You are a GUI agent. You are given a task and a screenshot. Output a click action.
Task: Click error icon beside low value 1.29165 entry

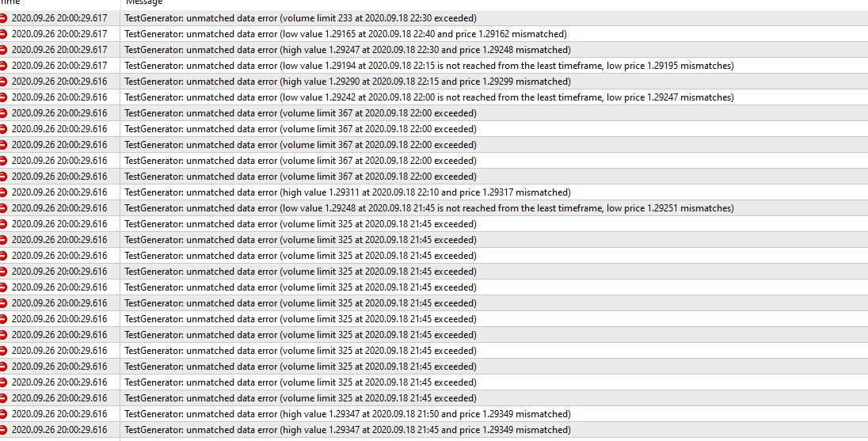[3, 34]
